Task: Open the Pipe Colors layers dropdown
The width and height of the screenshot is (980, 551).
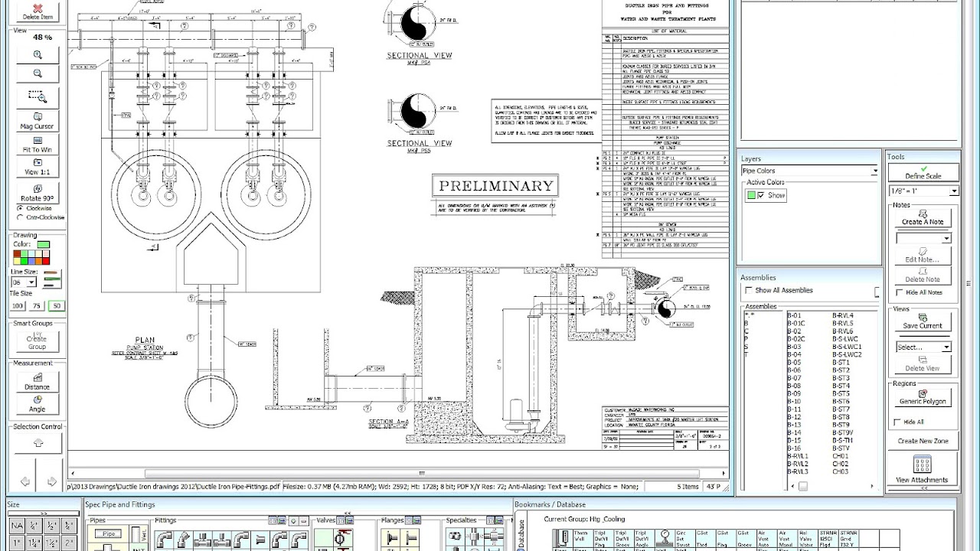Action: tap(875, 171)
